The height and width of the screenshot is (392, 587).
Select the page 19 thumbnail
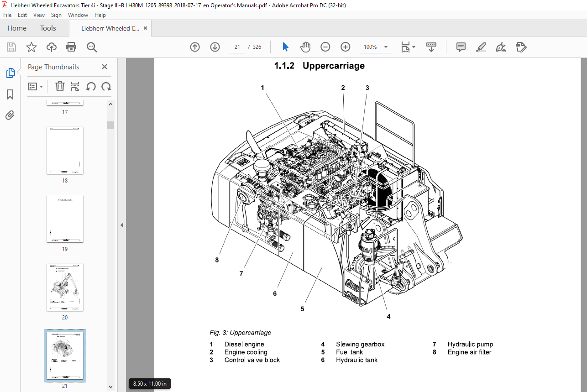point(65,219)
